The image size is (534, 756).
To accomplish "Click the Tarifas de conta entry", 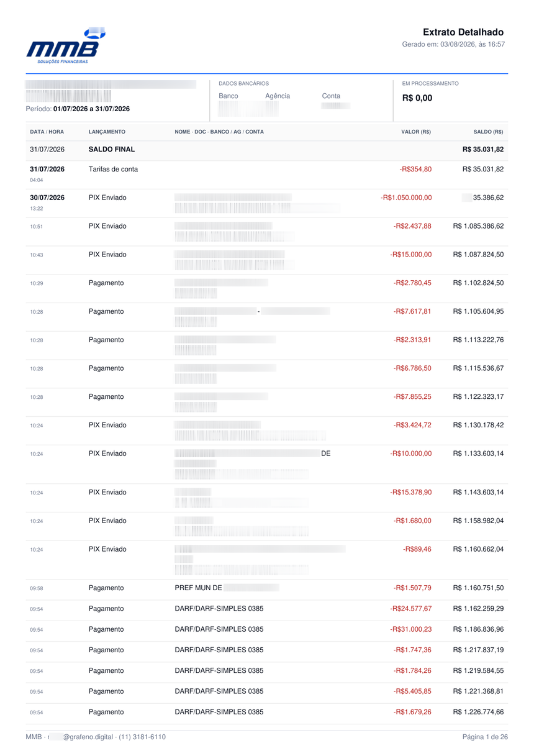I will coord(113,169).
